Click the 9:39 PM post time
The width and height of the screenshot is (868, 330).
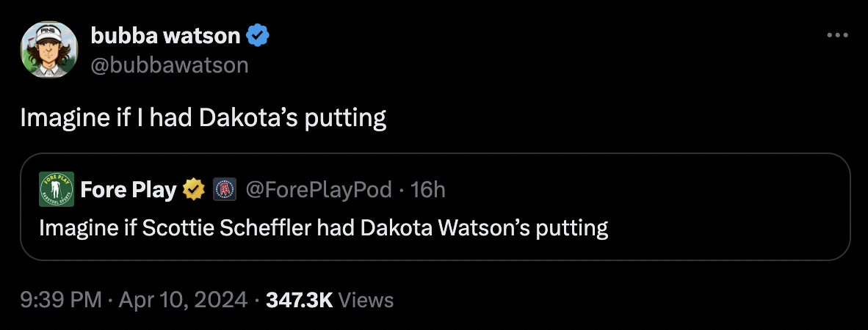click(x=60, y=299)
